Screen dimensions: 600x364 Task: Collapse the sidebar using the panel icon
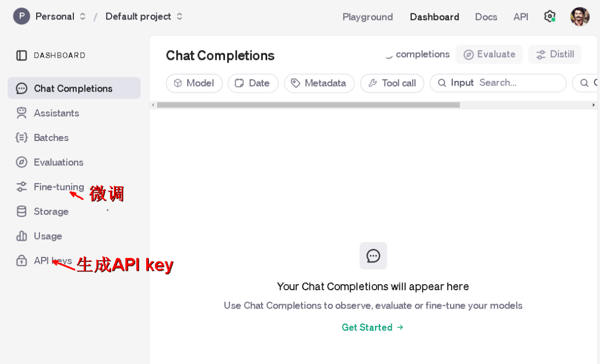click(20, 55)
